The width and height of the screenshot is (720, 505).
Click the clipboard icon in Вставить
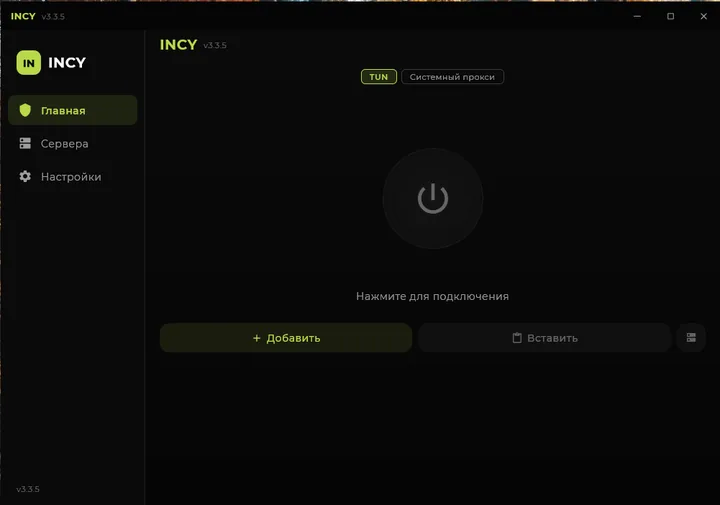[x=517, y=338]
